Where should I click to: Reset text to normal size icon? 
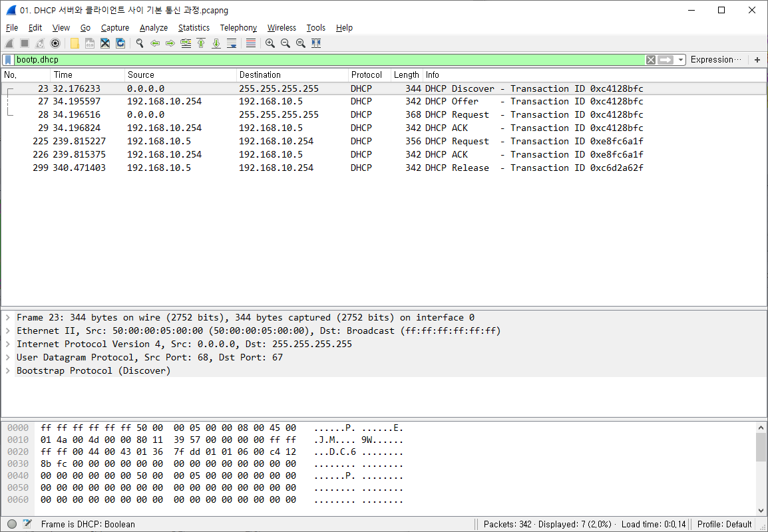click(x=301, y=44)
